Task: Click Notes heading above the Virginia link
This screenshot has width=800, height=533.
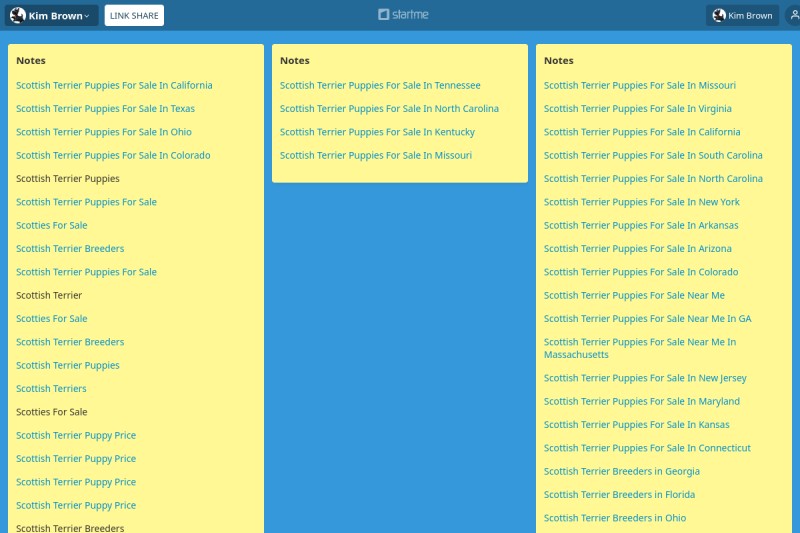Action: coord(558,61)
